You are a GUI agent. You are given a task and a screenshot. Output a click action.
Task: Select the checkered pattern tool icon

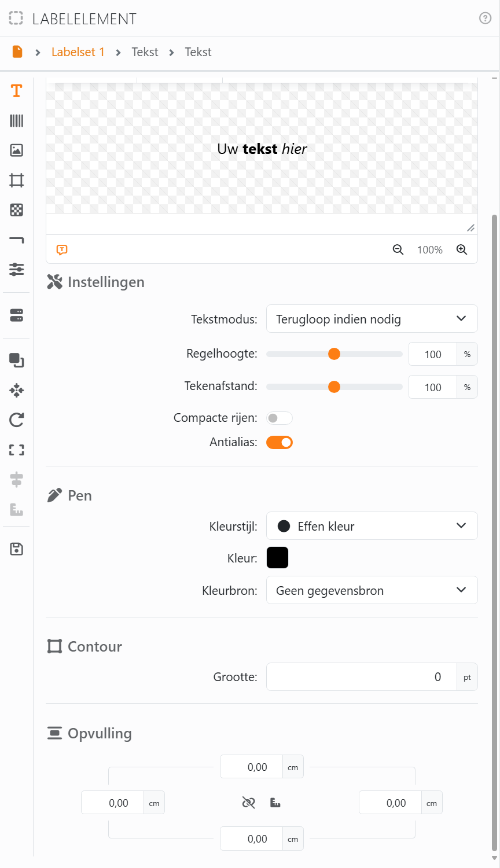[17, 210]
